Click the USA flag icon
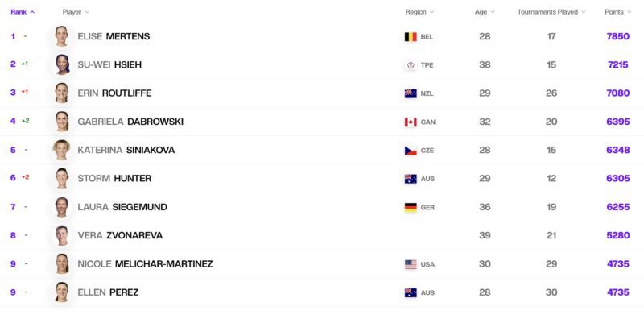This screenshot has width=644, height=311. pos(411,264)
